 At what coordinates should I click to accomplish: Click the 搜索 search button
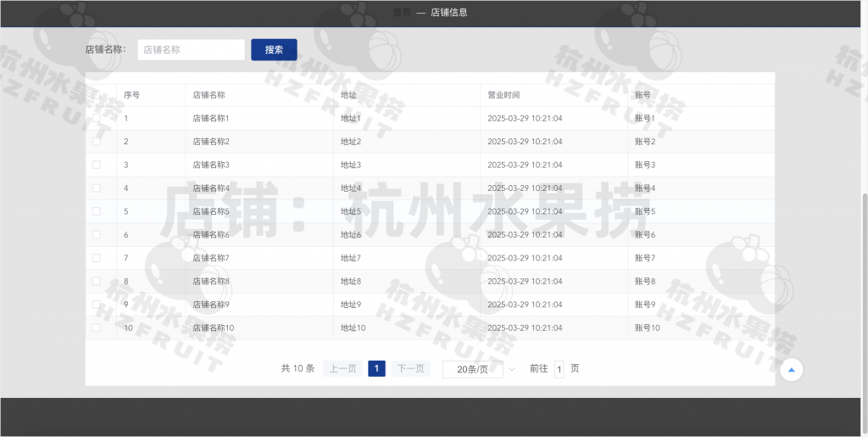274,50
